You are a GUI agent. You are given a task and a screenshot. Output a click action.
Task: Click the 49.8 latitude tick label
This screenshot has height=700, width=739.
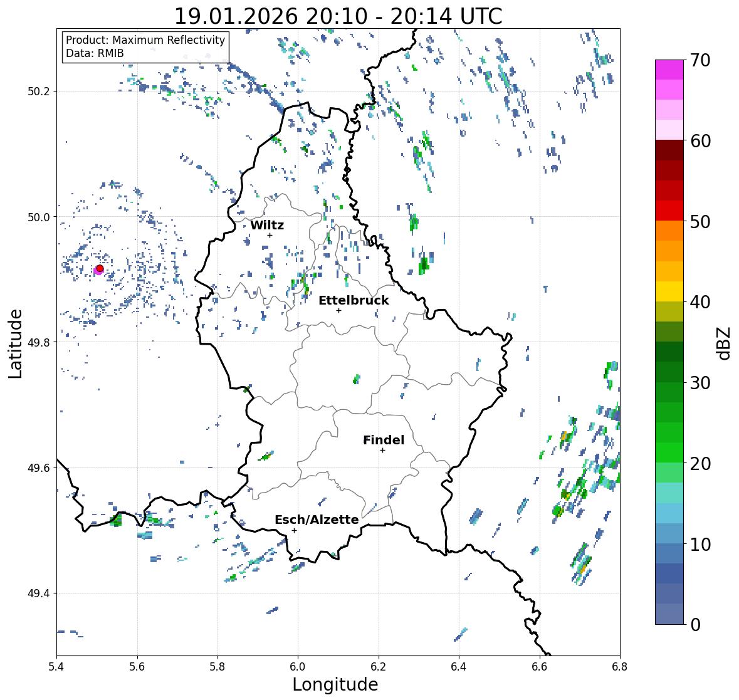[x=38, y=342]
